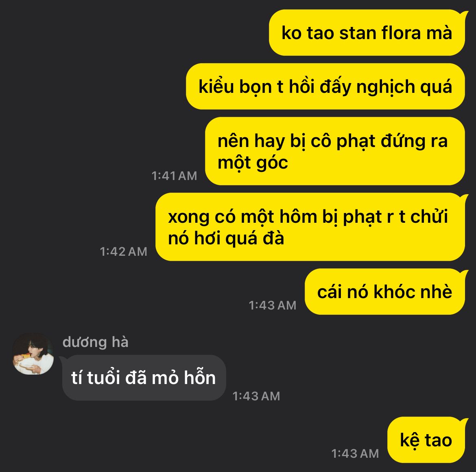
Task: Tap the gray 'tí tuổi đã mỏ hỗn' reply
Action: point(144,378)
